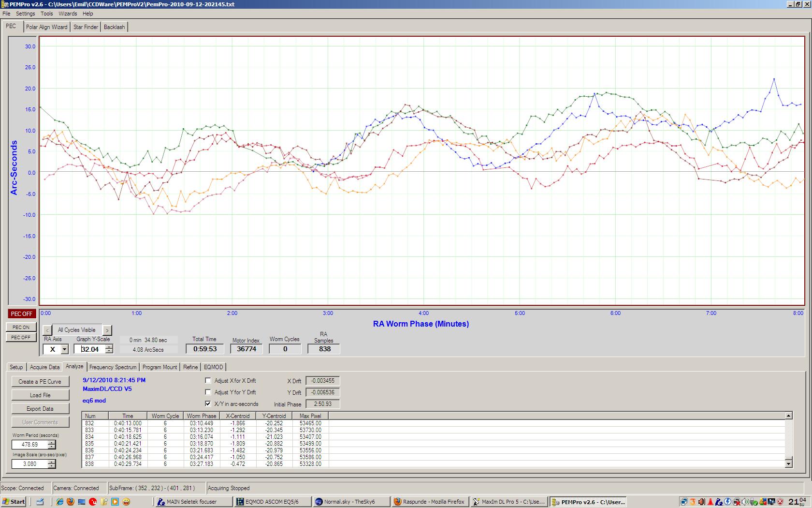
Task: Click the smiley face quick launch icon
Action: (126, 502)
